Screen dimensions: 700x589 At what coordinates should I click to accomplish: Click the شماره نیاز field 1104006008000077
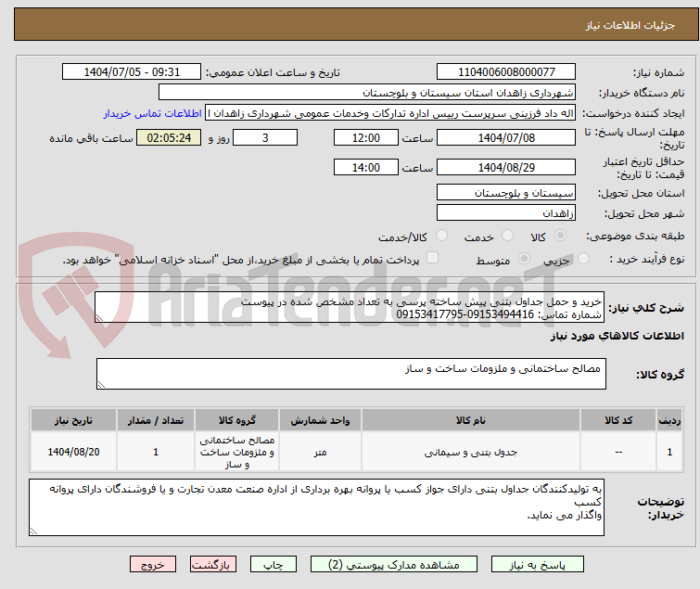[x=506, y=72]
